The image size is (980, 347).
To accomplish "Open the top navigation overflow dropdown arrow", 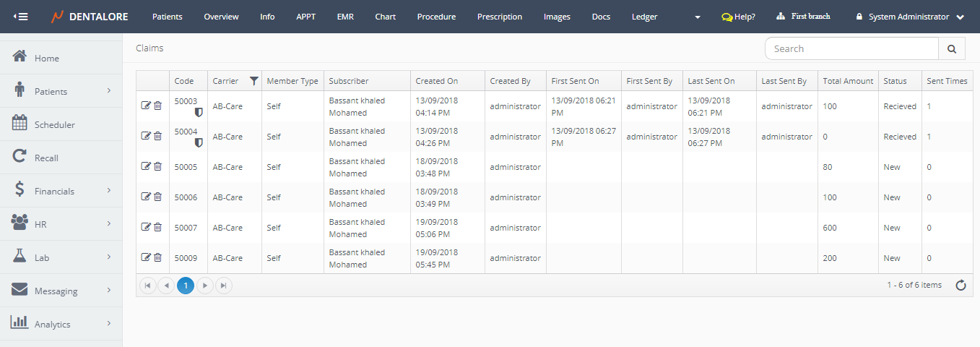I will click(x=697, y=17).
